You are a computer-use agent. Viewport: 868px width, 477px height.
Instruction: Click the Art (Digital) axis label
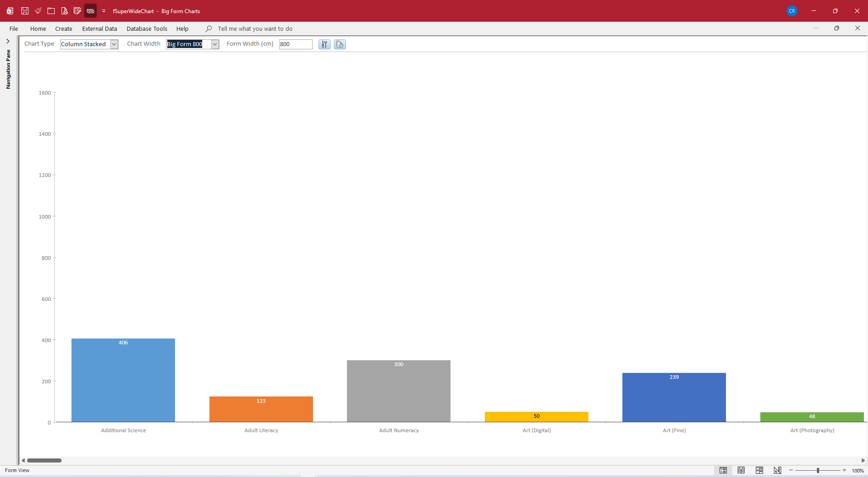point(537,430)
